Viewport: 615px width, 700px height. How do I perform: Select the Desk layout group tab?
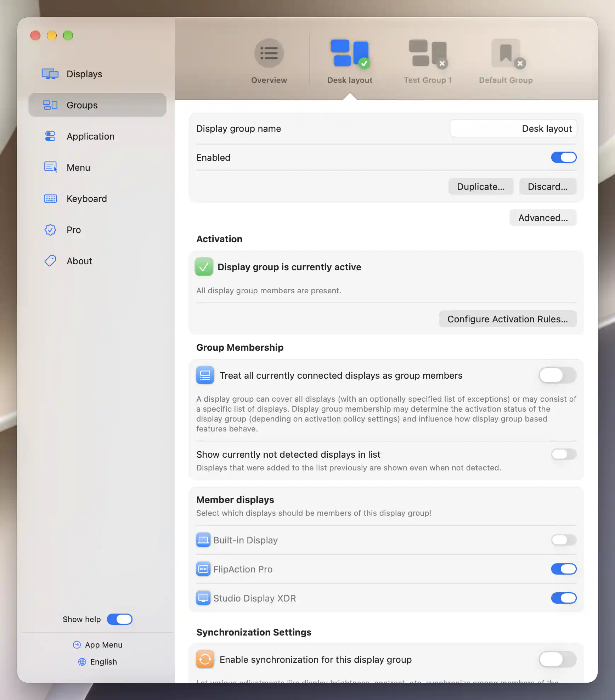350,62
